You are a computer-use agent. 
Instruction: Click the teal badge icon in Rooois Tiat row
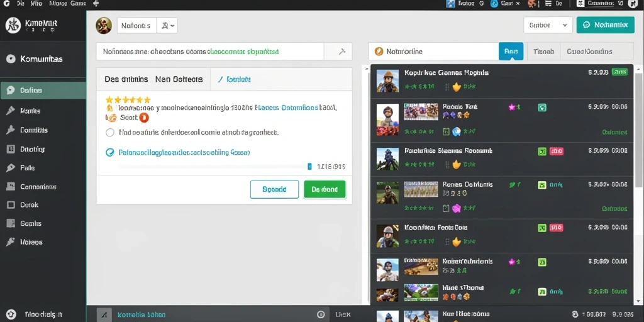(541, 108)
